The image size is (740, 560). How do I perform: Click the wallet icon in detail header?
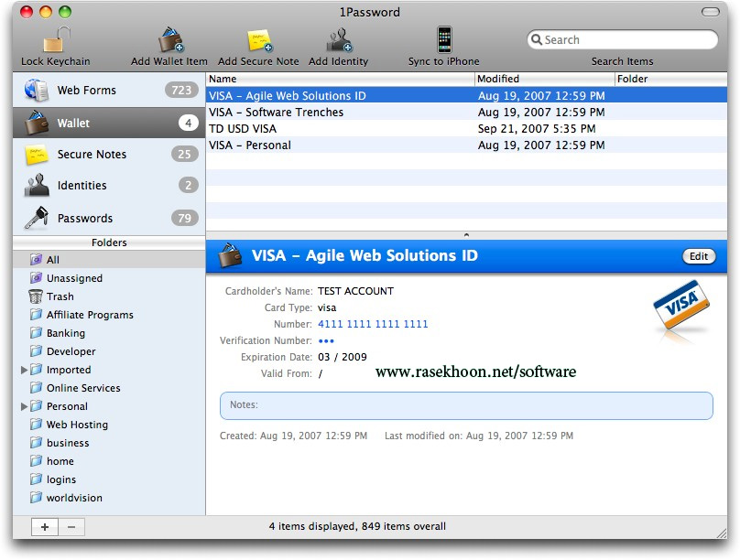tap(229, 255)
